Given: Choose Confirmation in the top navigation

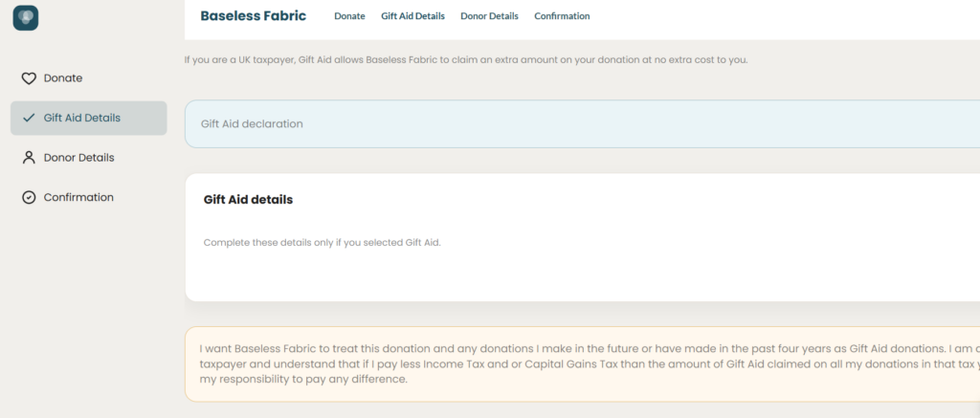Looking at the screenshot, I should (562, 16).
